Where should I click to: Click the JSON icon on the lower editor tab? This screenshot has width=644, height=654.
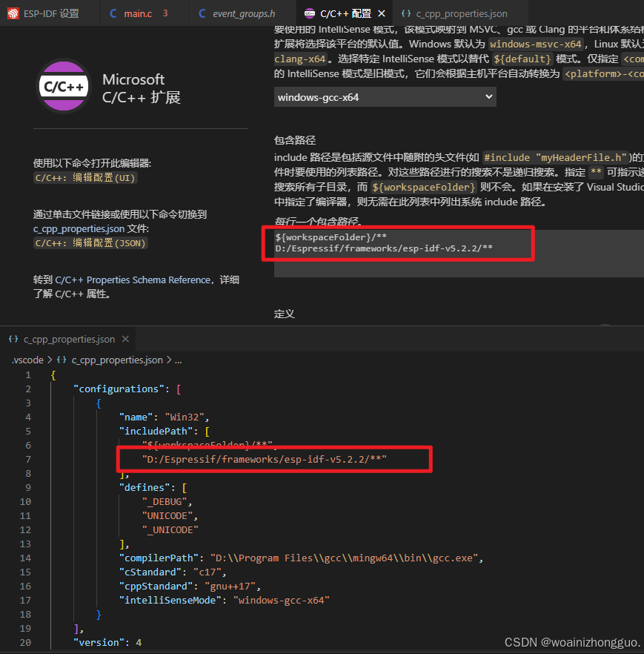pyautogui.click(x=13, y=339)
